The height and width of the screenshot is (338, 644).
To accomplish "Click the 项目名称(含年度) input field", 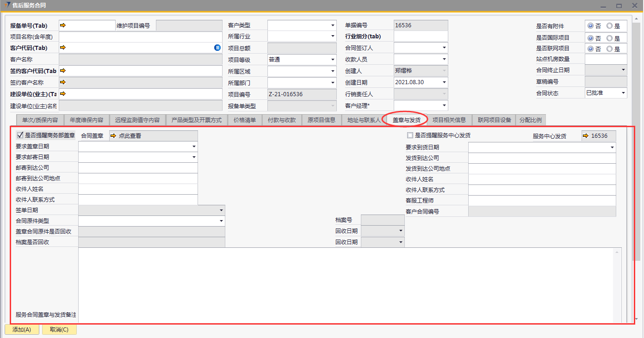I will [x=141, y=37].
